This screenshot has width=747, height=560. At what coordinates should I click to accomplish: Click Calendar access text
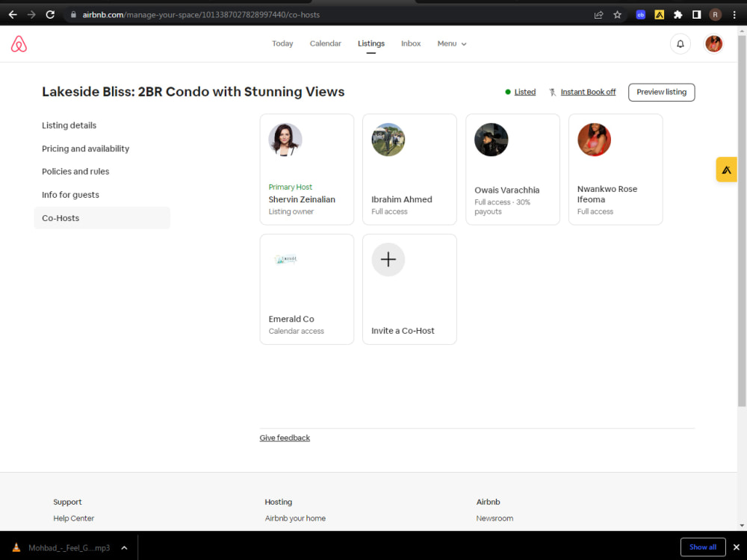click(x=296, y=331)
